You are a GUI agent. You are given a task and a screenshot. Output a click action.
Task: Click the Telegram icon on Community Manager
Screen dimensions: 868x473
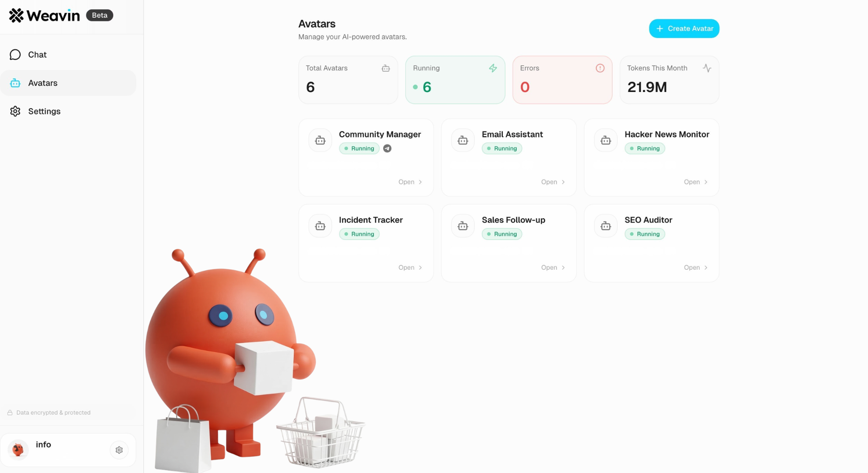coord(387,148)
